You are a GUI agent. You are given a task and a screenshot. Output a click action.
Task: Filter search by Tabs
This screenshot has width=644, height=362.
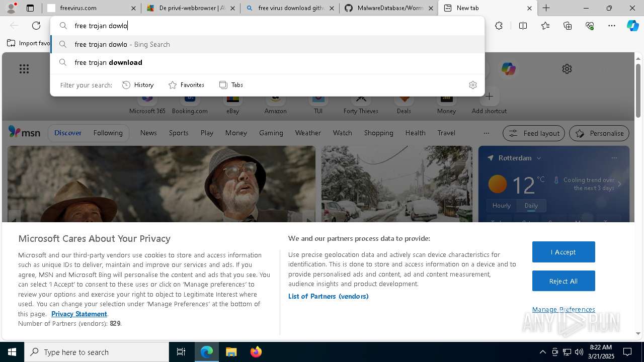[231, 85]
